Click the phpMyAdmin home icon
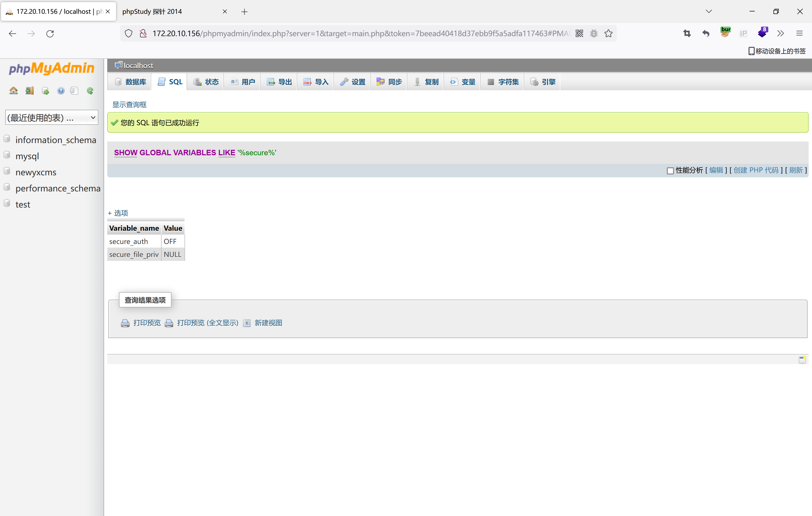812x516 pixels. (14, 91)
